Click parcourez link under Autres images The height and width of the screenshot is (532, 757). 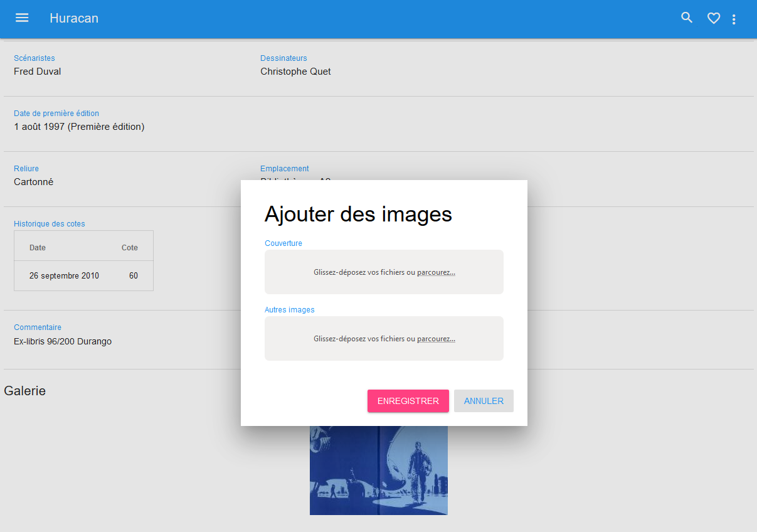coord(436,339)
